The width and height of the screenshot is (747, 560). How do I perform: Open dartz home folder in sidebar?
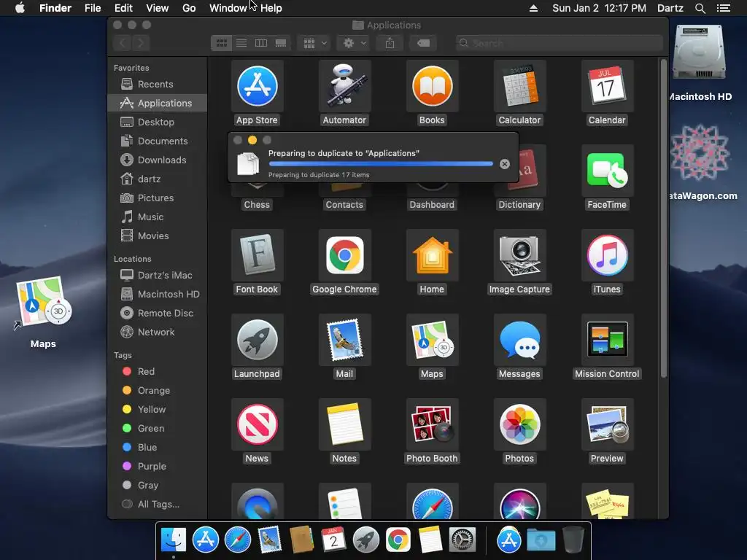pos(158,179)
